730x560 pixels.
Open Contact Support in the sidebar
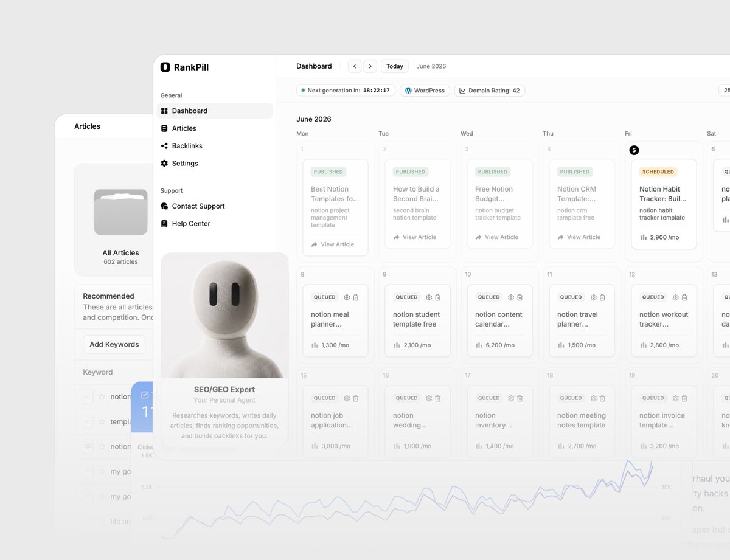click(x=215, y=206)
